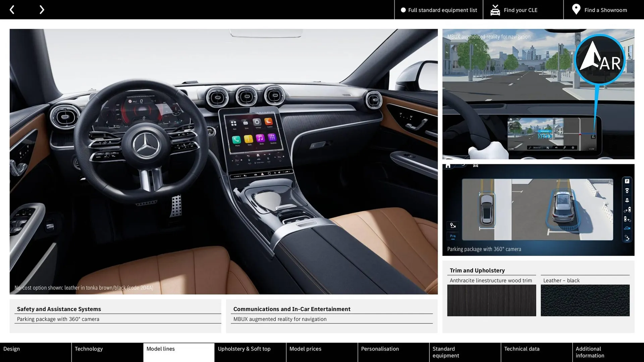This screenshot has height=362, width=644.
Task: Expand to the next brochure page with the right arrow
Action: [x=42, y=9]
